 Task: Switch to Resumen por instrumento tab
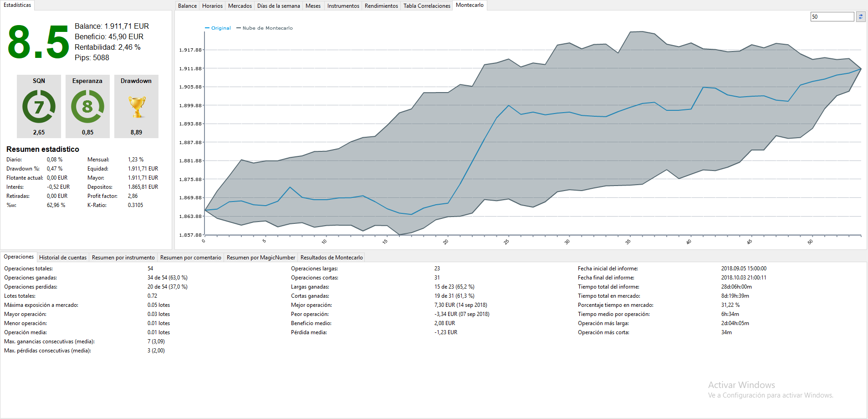coord(123,258)
